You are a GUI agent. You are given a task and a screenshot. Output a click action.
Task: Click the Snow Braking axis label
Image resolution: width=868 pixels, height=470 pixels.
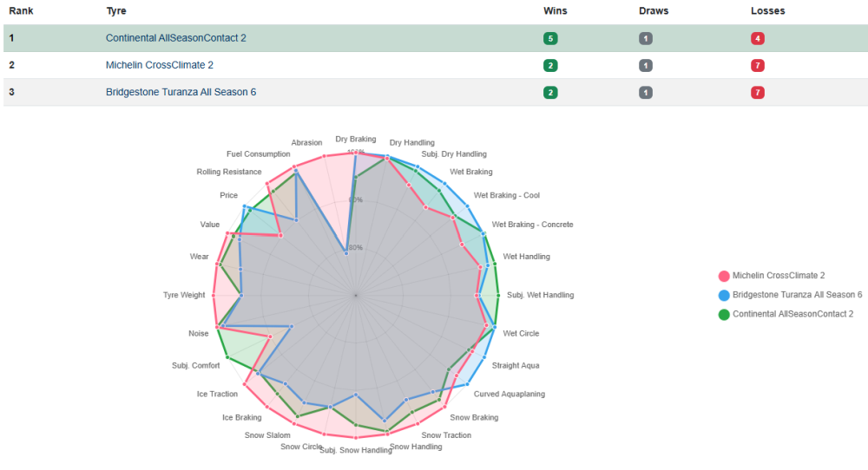(x=474, y=417)
